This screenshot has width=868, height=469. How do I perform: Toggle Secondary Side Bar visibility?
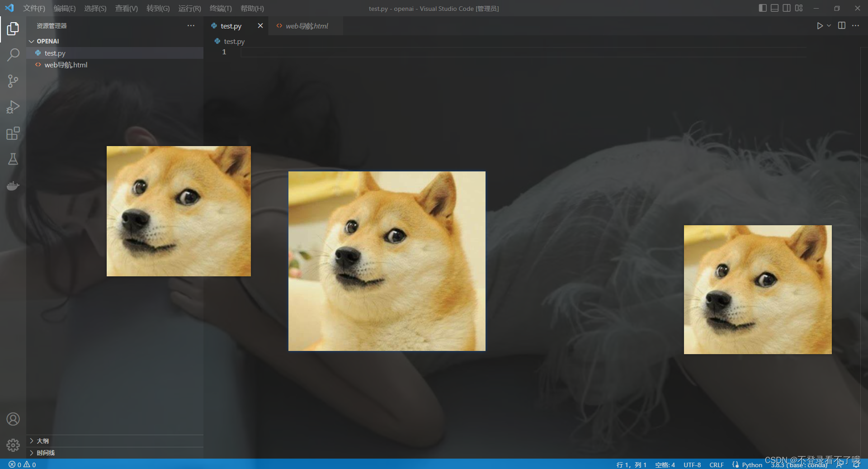click(787, 8)
